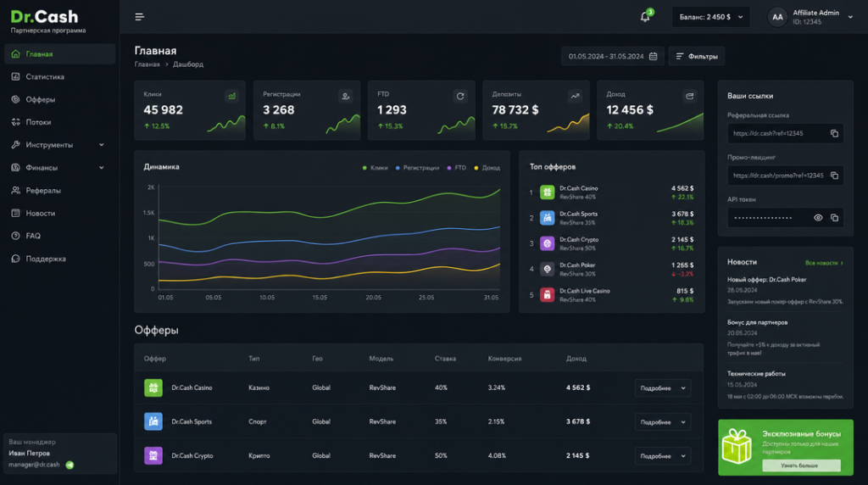868x485 pixels.
Task: Open the date range 01.05.2024 - 31.05.2024 picker
Action: coord(612,57)
